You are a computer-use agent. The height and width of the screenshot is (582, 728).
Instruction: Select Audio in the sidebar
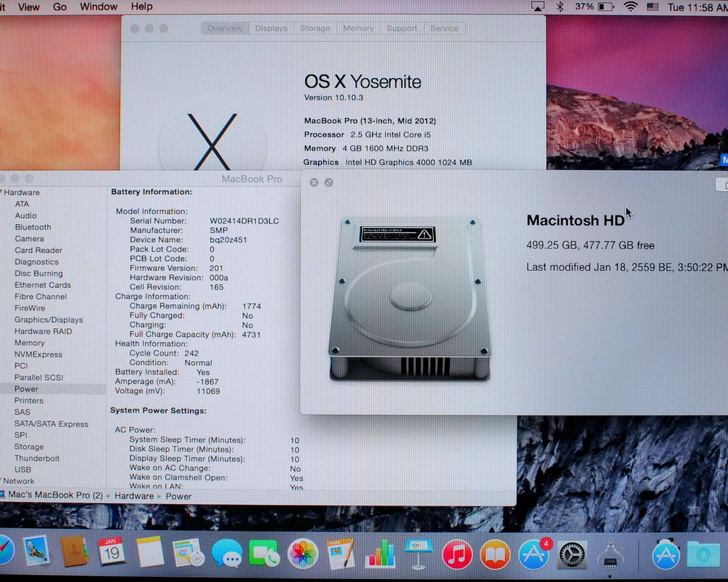[x=25, y=215]
